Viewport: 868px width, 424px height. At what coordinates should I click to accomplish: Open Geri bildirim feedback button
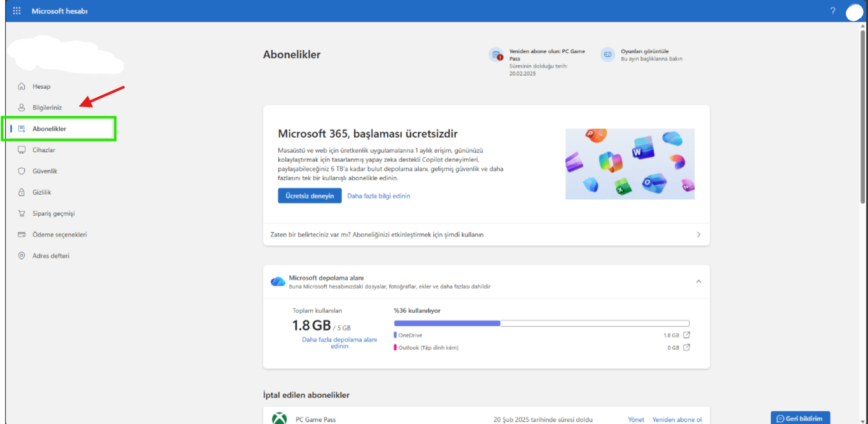pos(800,418)
